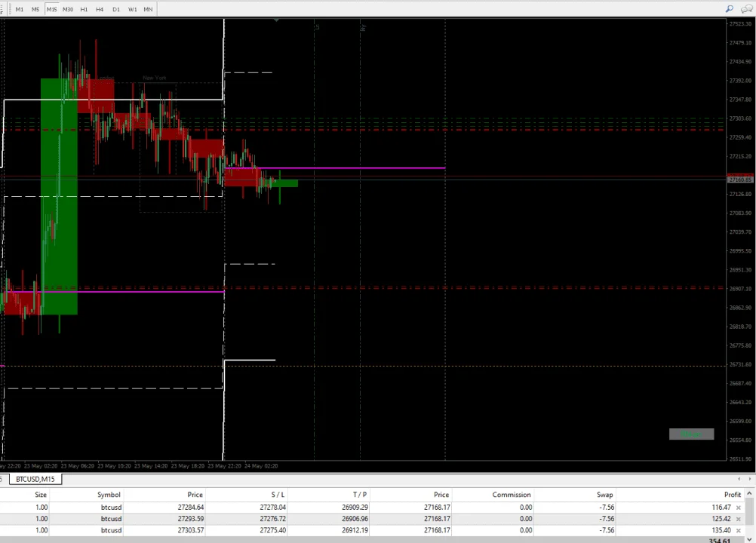Select the M15 timeframe button
The width and height of the screenshot is (756, 543).
(51, 9)
